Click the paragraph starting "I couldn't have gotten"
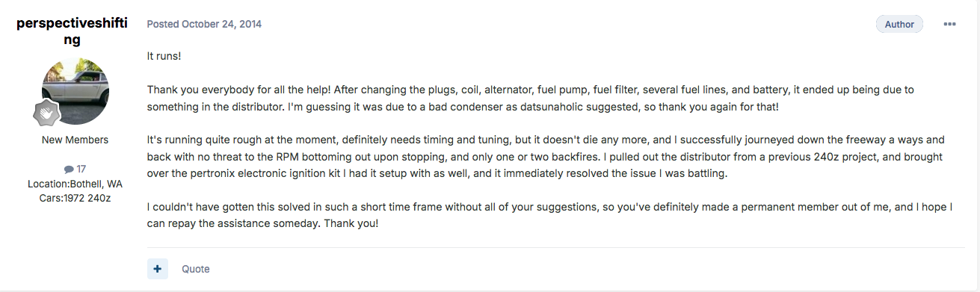 (549, 214)
